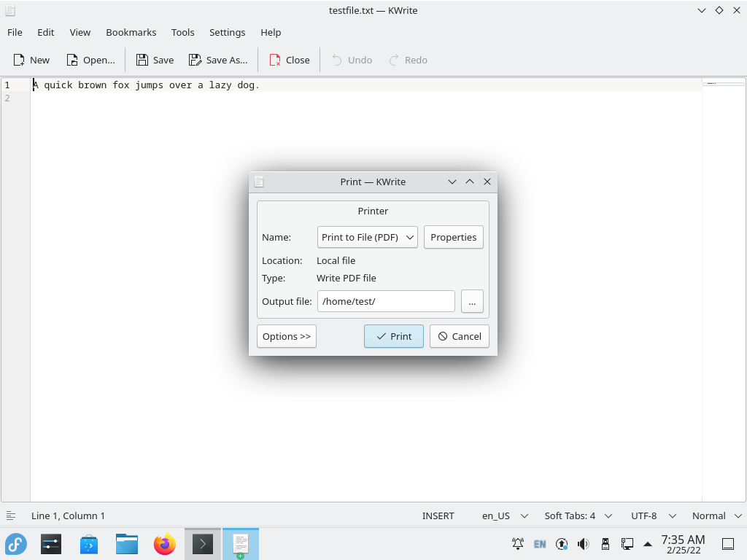Image resolution: width=747 pixels, height=560 pixels.
Task: Open the Fedora application launcher
Action: pos(16,544)
